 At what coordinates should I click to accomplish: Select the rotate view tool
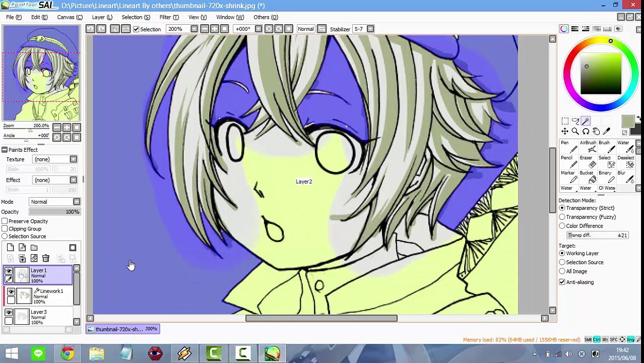click(586, 132)
